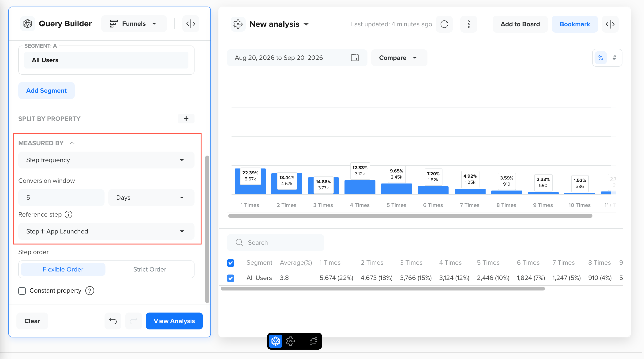
Task: Refresh the analysis with the reload icon
Action: (x=444, y=24)
